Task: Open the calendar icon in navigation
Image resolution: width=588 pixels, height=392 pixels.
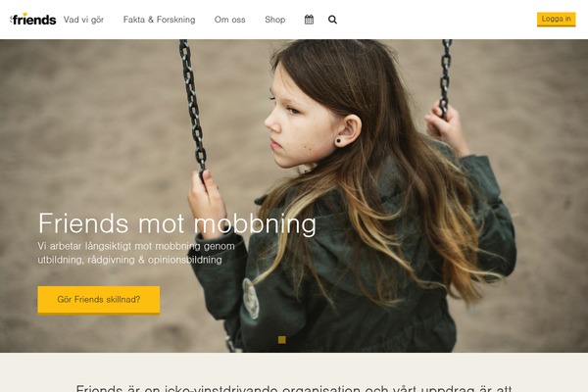Action: (309, 20)
